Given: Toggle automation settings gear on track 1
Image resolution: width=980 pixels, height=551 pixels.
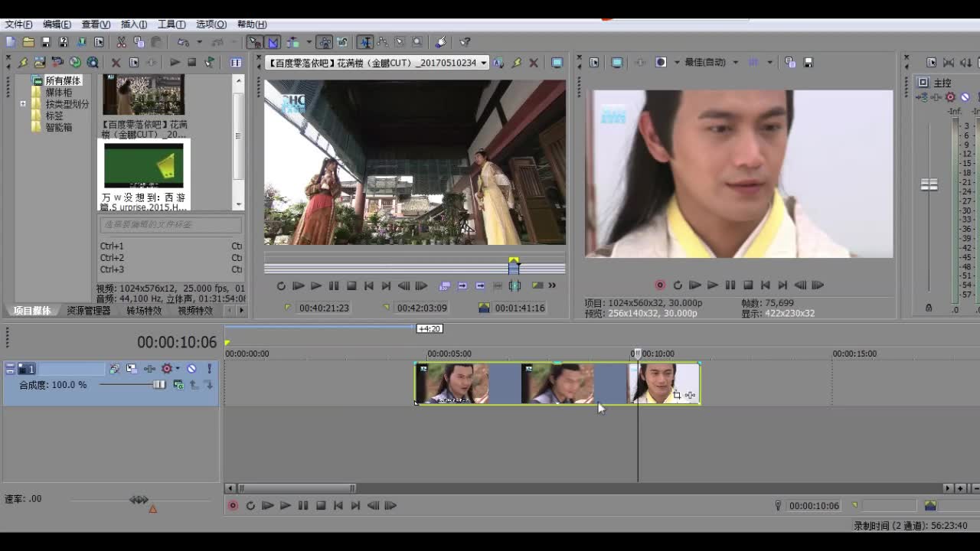Looking at the screenshot, I should (166, 369).
